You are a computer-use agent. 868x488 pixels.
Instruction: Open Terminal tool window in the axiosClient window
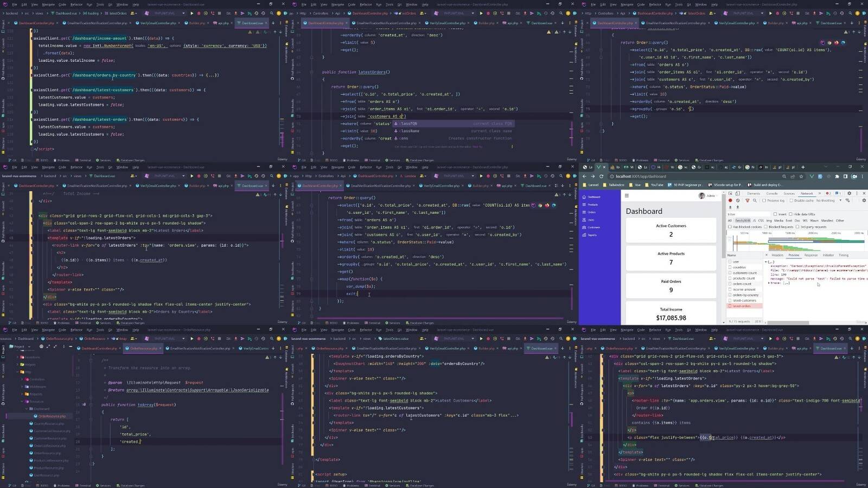click(84, 160)
